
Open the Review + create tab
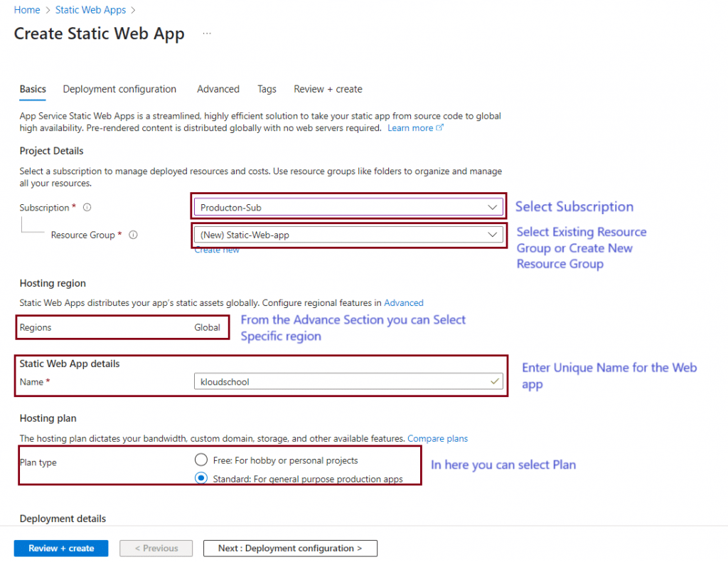pyautogui.click(x=328, y=89)
